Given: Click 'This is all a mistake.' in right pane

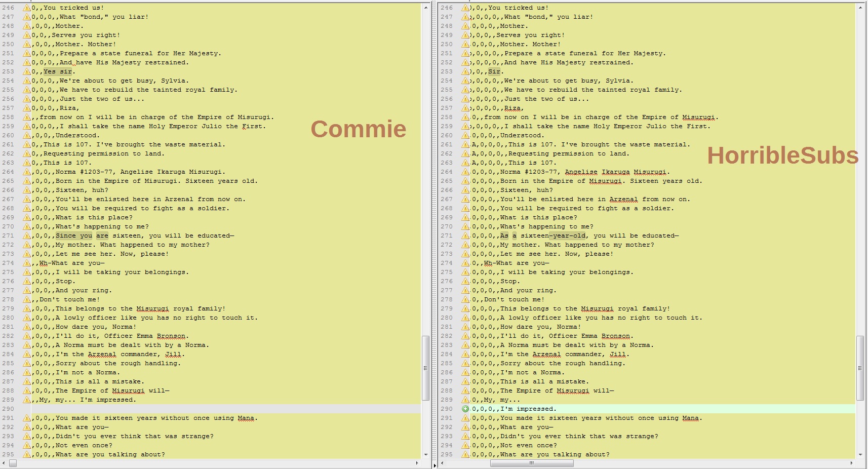Looking at the screenshot, I should [544, 381].
